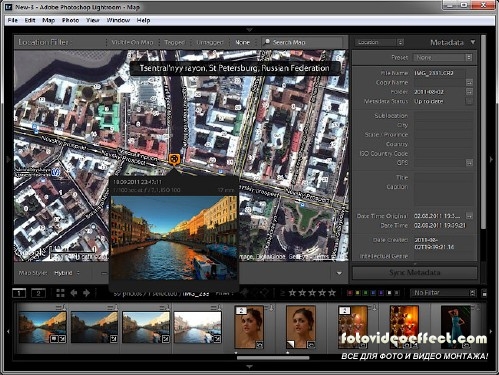
Task: Open the Map Style Hybrid dropdown
Action: click(67, 273)
